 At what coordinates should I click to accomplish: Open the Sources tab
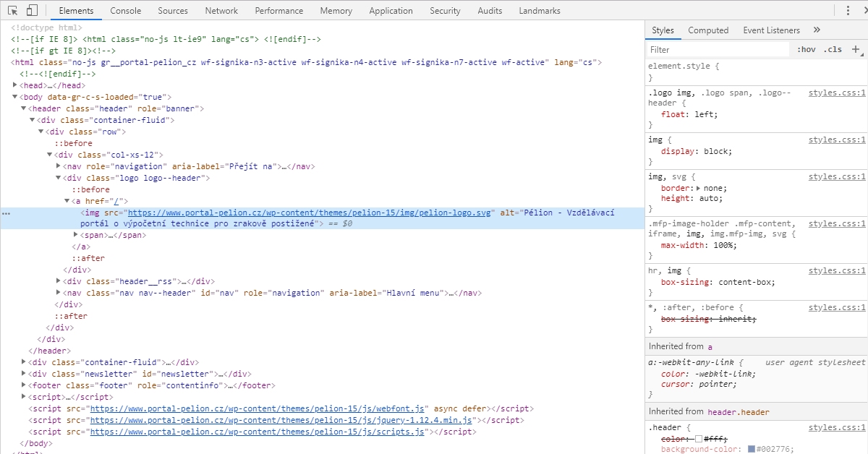coord(173,11)
